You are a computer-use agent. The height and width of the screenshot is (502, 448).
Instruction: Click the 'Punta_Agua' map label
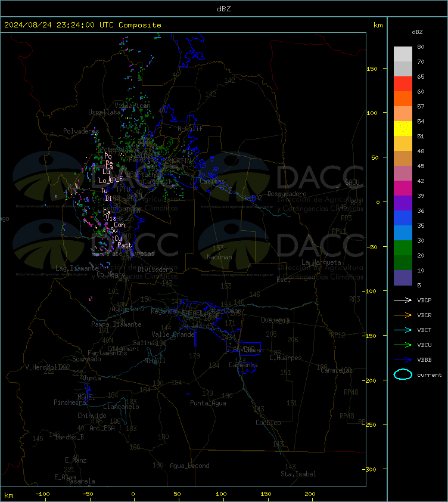208,403
